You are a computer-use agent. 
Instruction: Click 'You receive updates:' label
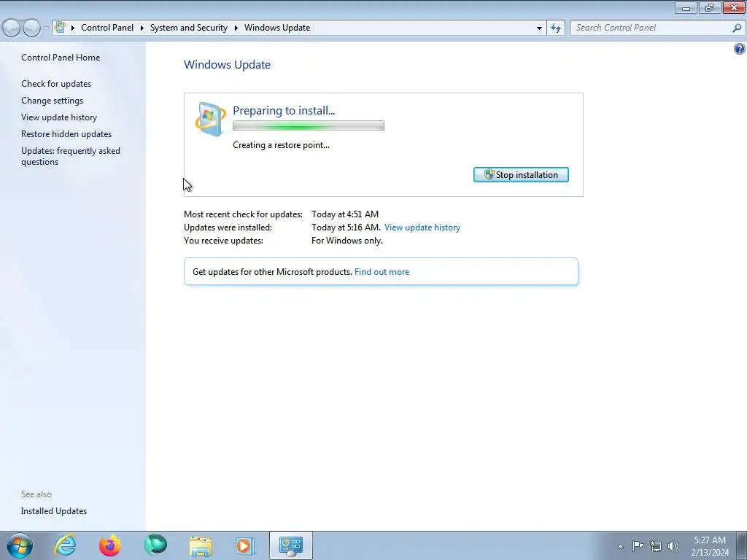click(223, 241)
